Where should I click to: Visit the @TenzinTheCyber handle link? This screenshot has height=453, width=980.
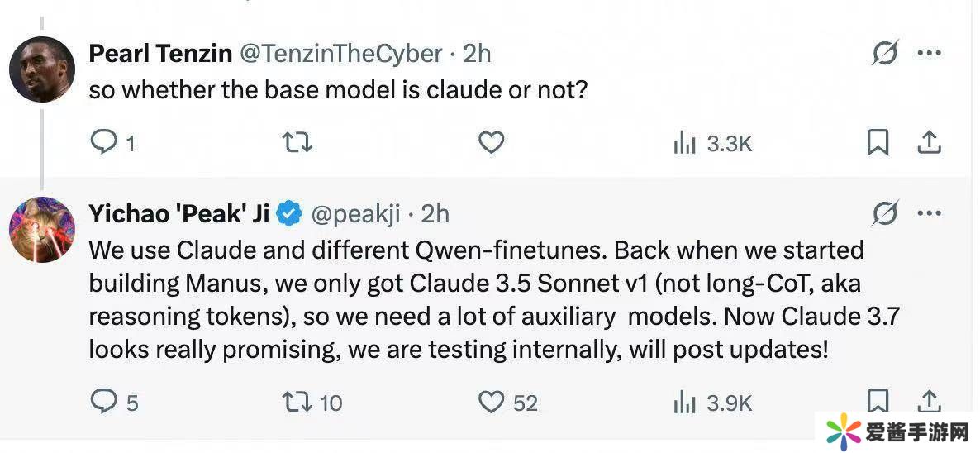(341, 54)
